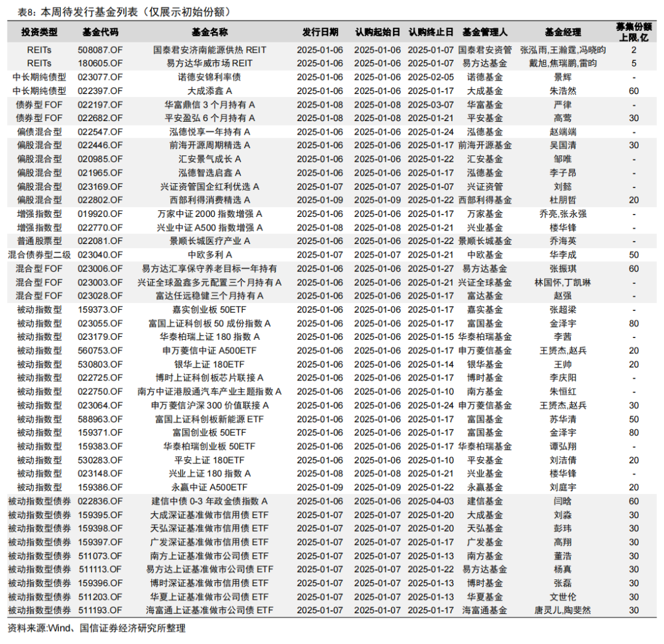Click fund name 银华上证 180ETF
Image resolution: width=664 pixels, height=644 pixels.
point(210,364)
